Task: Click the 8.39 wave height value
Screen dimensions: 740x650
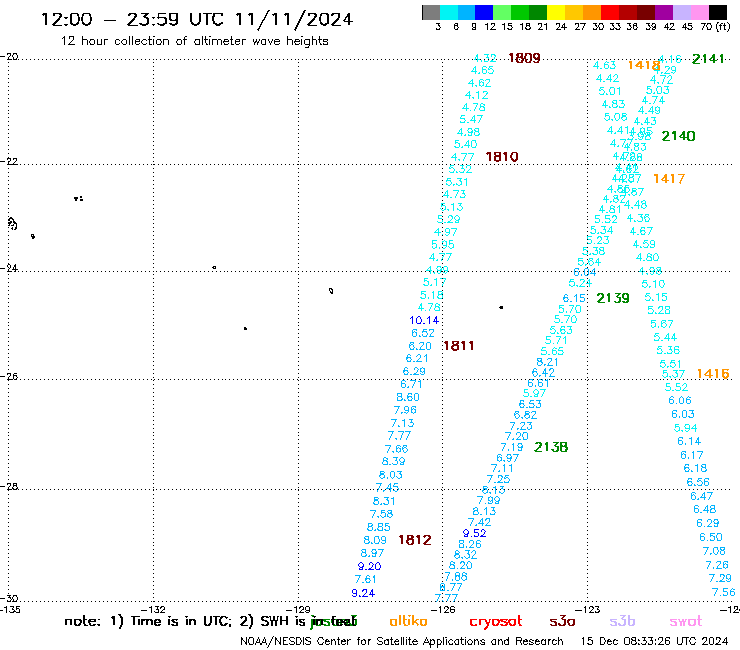Action: pyautogui.click(x=393, y=461)
